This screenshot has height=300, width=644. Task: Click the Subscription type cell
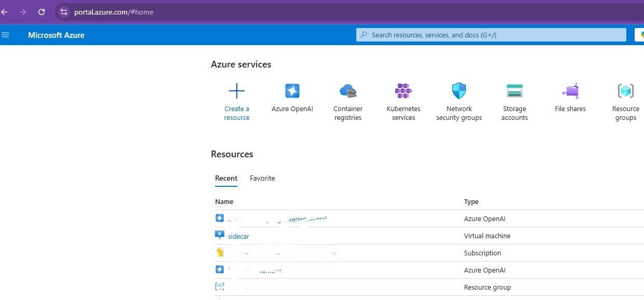point(482,253)
